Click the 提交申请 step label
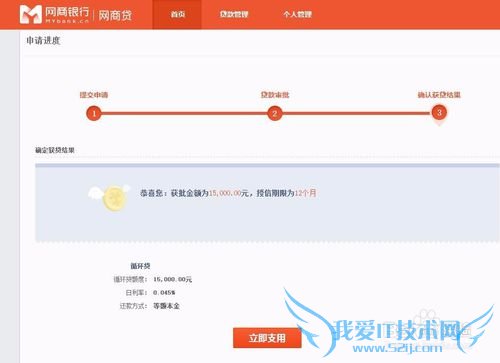The height and width of the screenshot is (363, 500). [94, 95]
